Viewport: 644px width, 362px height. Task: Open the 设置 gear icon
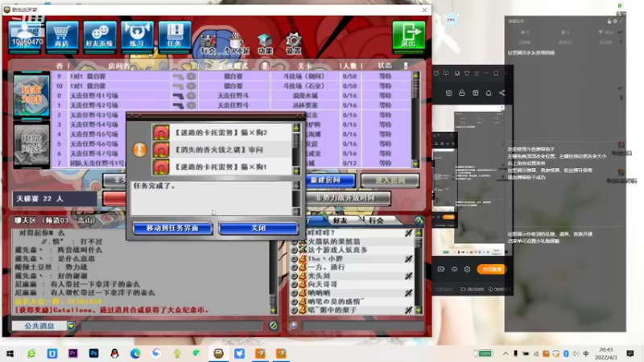tap(293, 44)
